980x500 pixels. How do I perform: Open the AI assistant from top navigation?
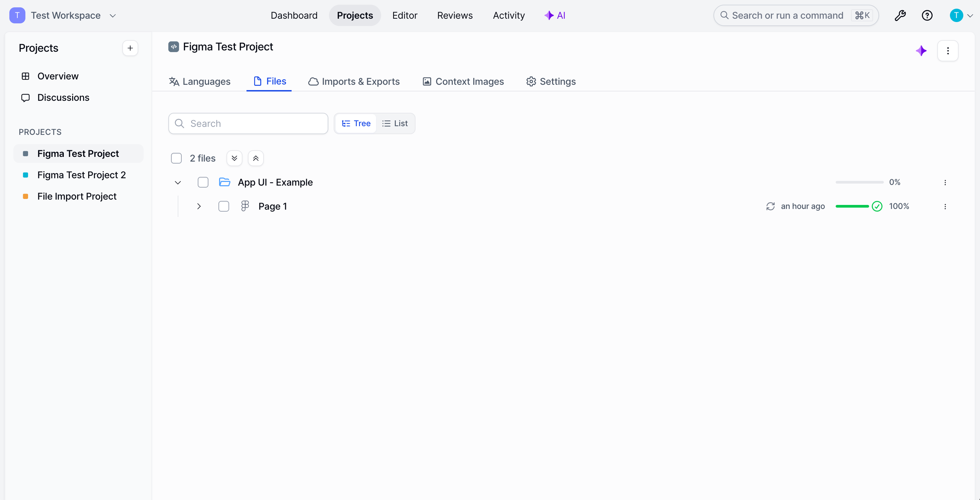click(x=555, y=16)
